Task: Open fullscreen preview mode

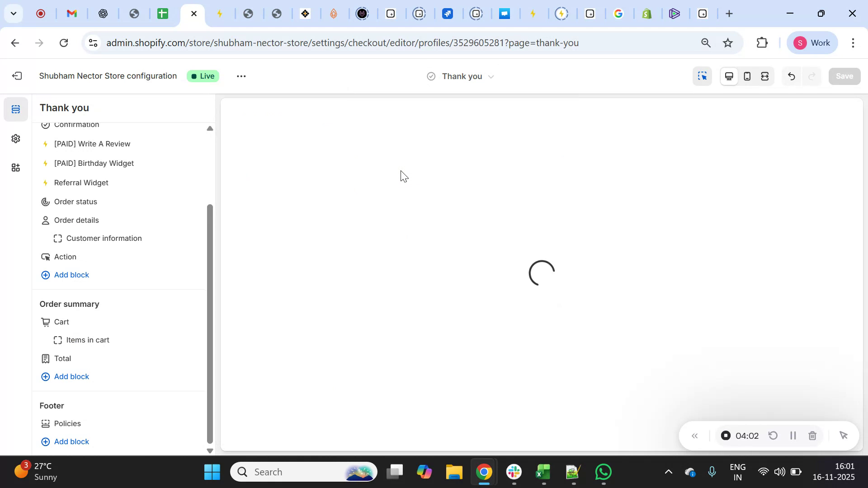Action: (765, 76)
